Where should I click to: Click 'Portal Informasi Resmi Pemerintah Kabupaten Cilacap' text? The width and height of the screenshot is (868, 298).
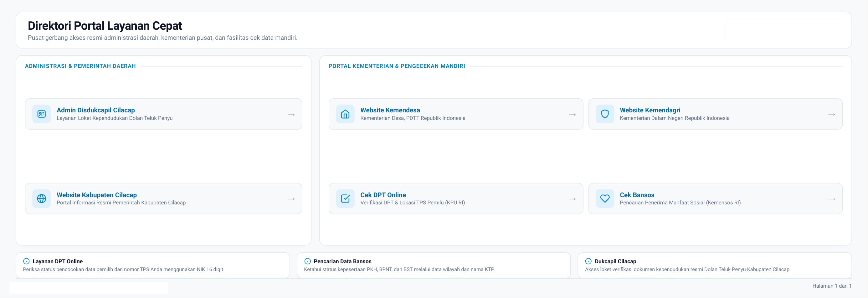point(121,203)
